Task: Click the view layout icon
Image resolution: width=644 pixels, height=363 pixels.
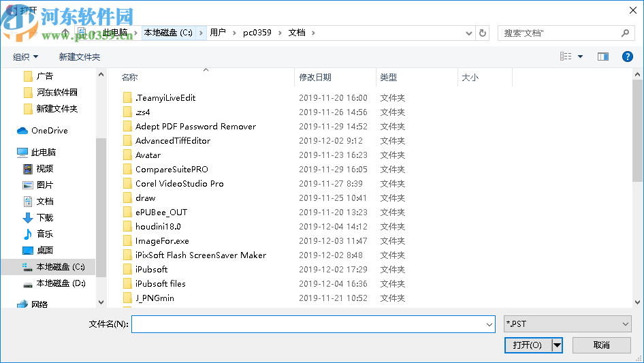Action: click(566, 57)
